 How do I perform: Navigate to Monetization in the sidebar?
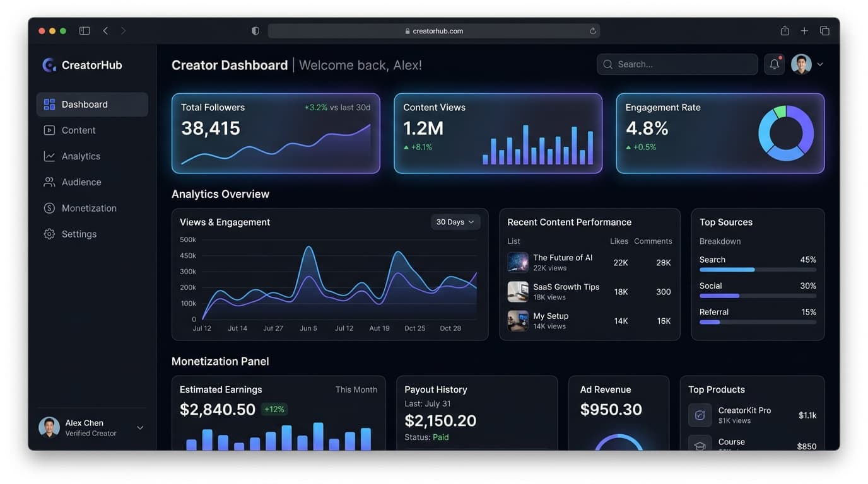[x=92, y=208]
